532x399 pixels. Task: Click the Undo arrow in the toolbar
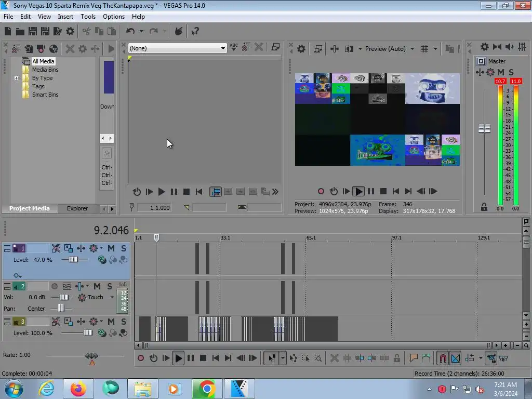pyautogui.click(x=130, y=31)
